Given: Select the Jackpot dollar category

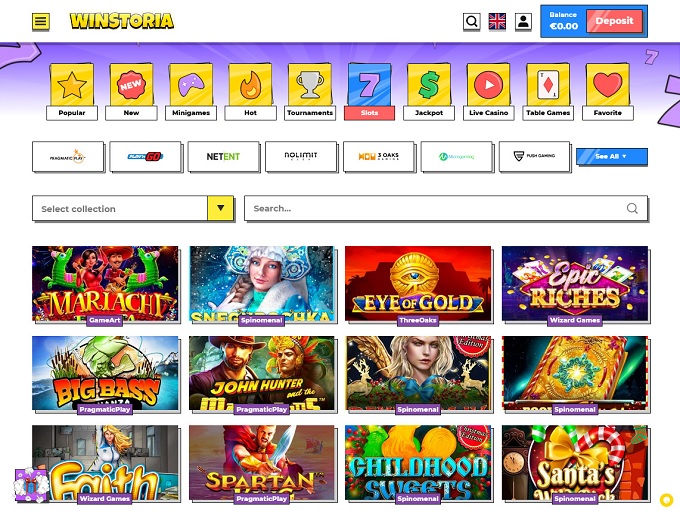Looking at the screenshot, I should pos(429,85).
